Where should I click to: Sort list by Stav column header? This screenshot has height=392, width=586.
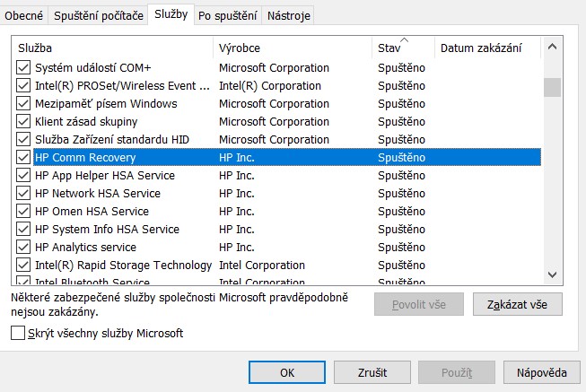(x=402, y=48)
